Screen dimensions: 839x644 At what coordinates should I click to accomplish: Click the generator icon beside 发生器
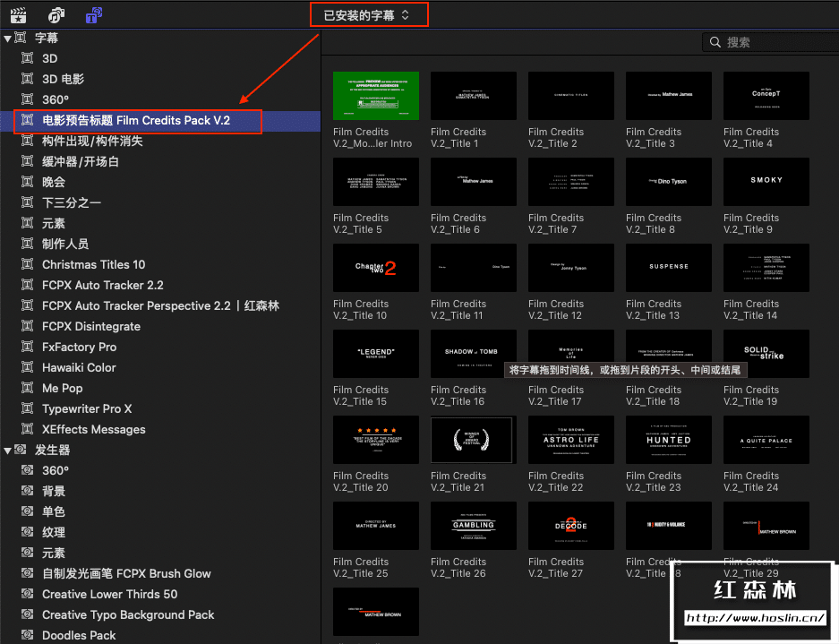[x=21, y=450]
